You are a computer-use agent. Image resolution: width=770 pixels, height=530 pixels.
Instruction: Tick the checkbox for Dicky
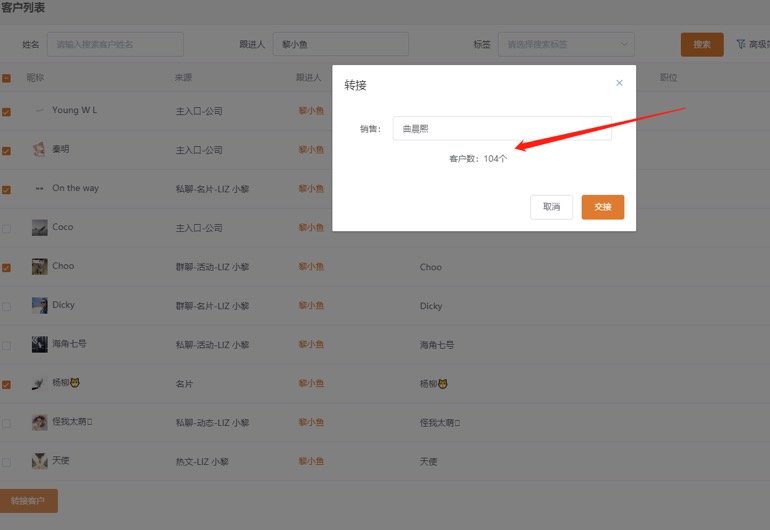[x=6, y=307]
